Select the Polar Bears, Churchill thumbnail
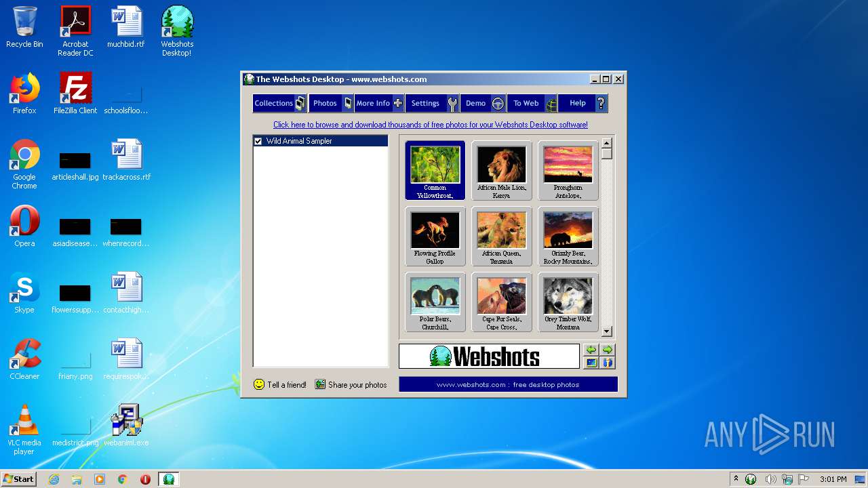868x488 pixels. [435, 302]
